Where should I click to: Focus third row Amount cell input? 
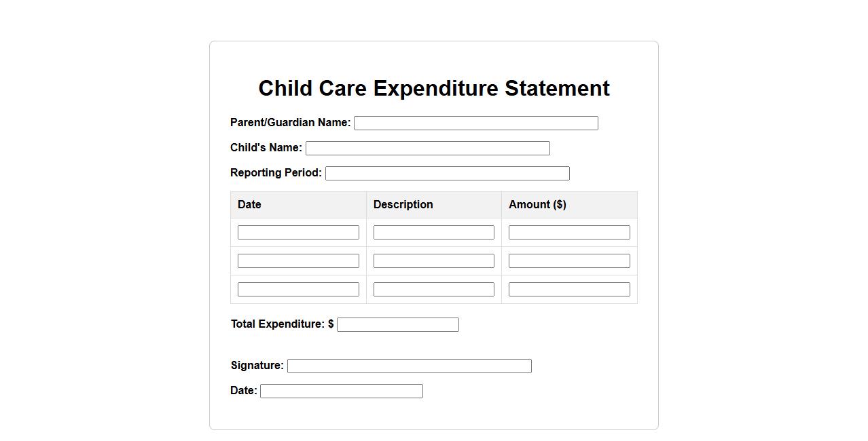coord(569,290)
